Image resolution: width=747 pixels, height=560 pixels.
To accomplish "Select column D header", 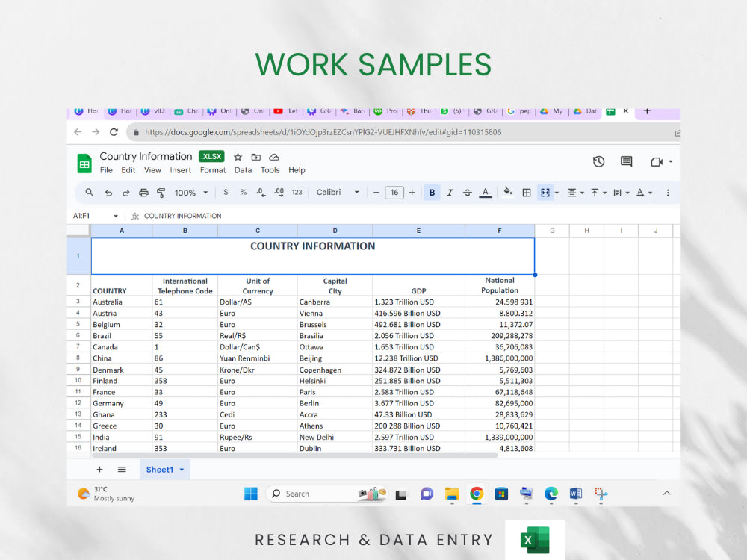I will [335, 231].
